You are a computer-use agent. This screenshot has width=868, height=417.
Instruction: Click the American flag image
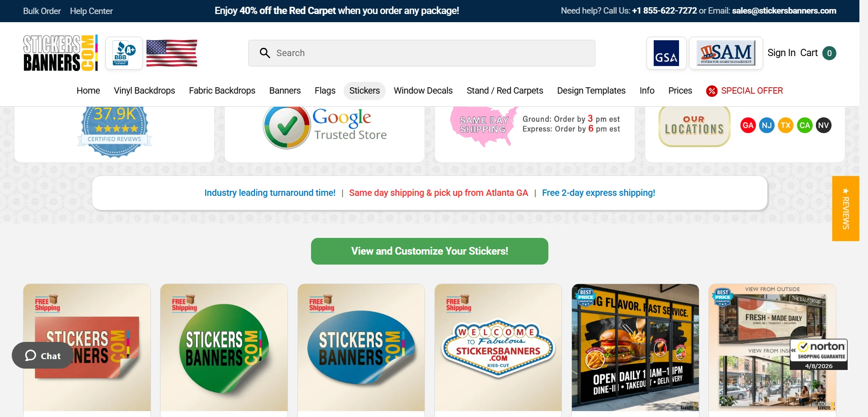click(172, 53)
